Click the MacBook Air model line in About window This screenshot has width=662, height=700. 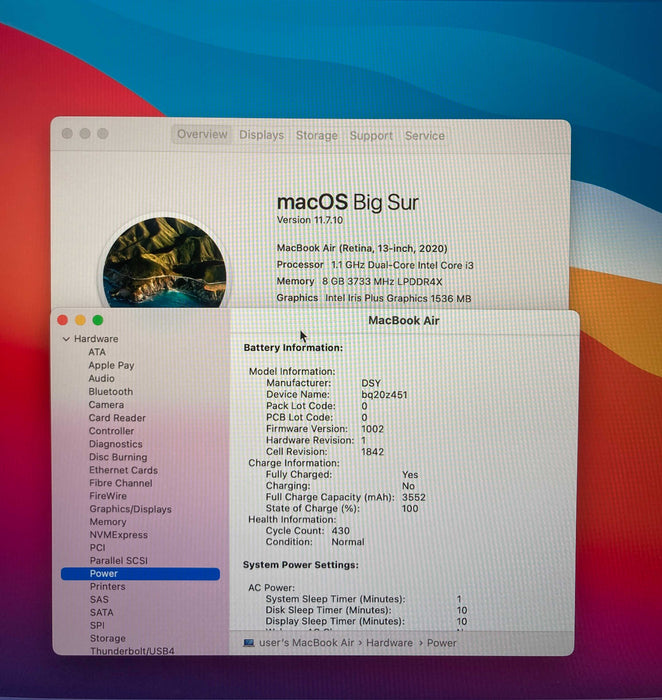pyautogui.click(x=362, y=248)
